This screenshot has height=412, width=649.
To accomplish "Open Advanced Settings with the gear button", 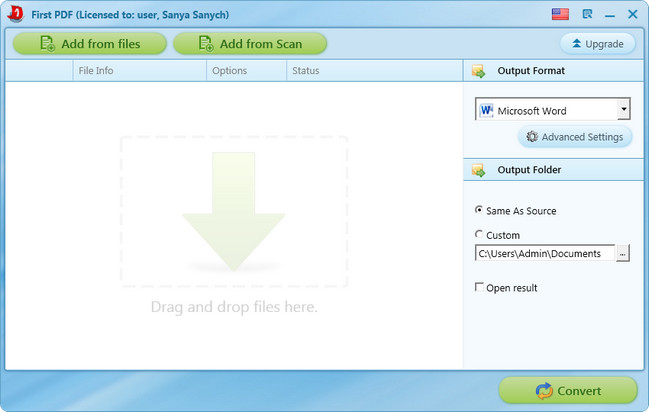I will (574, 137).
